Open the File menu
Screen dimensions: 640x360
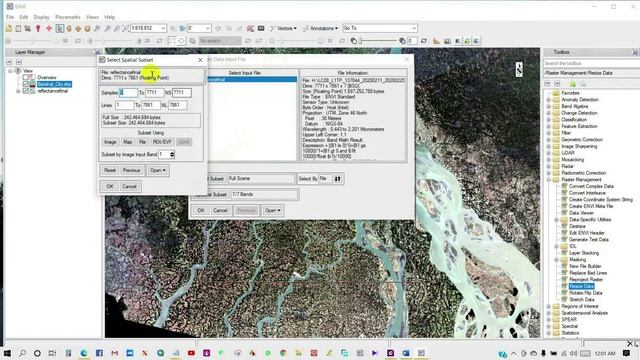click(x=10, y=17)
